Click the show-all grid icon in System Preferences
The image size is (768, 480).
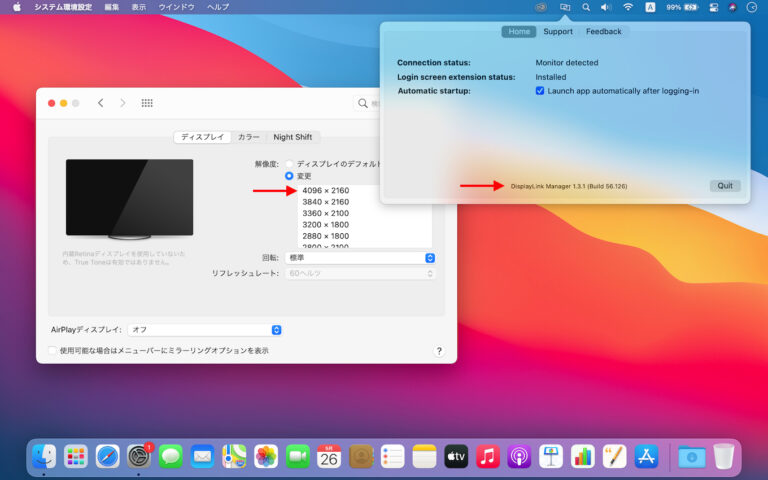tap(147, 103)
